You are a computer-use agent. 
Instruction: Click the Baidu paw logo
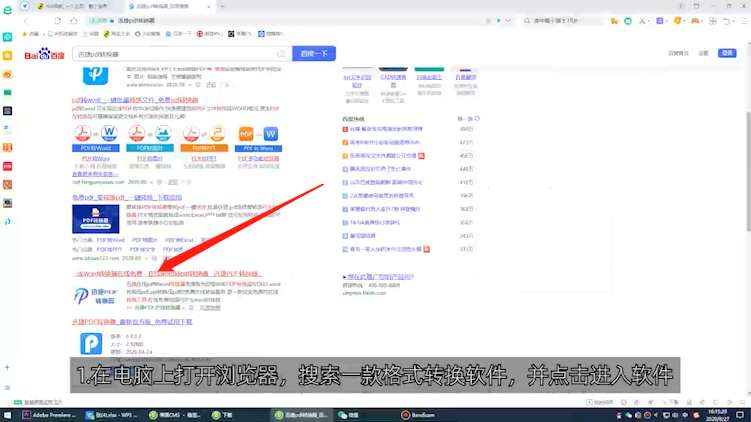pyautogui.click(x=45, y=54)
